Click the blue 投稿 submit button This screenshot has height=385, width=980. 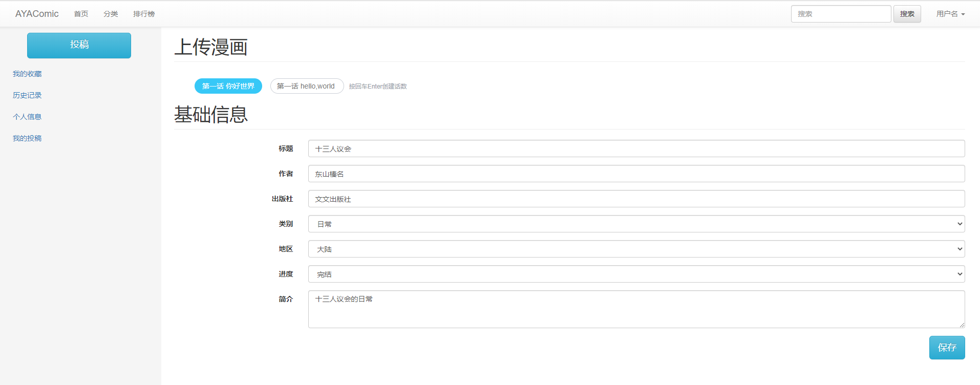click(x=79, y=45)
